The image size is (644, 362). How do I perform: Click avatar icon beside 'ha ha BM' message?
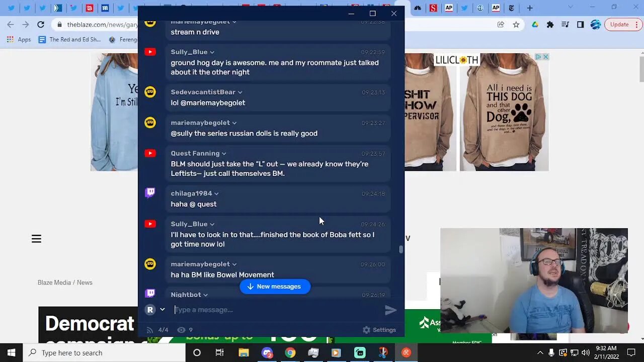[150, 264]
